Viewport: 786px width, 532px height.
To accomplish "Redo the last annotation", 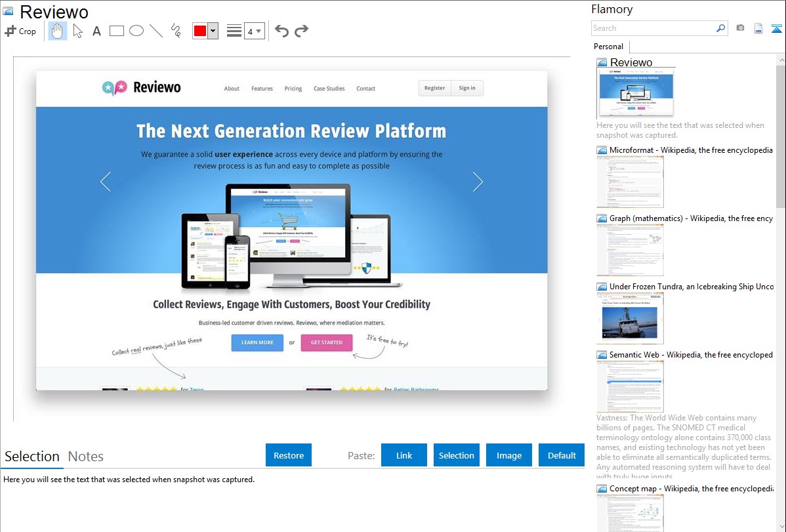I will click(x=301, y=31).
